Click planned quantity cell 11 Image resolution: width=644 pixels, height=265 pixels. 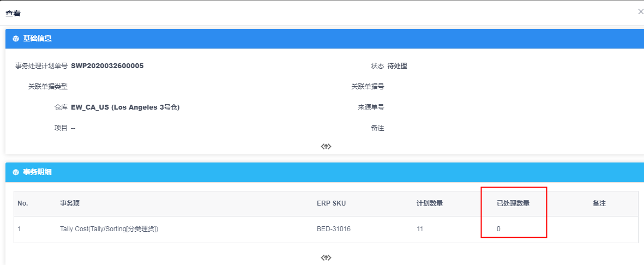click(419, 229)
